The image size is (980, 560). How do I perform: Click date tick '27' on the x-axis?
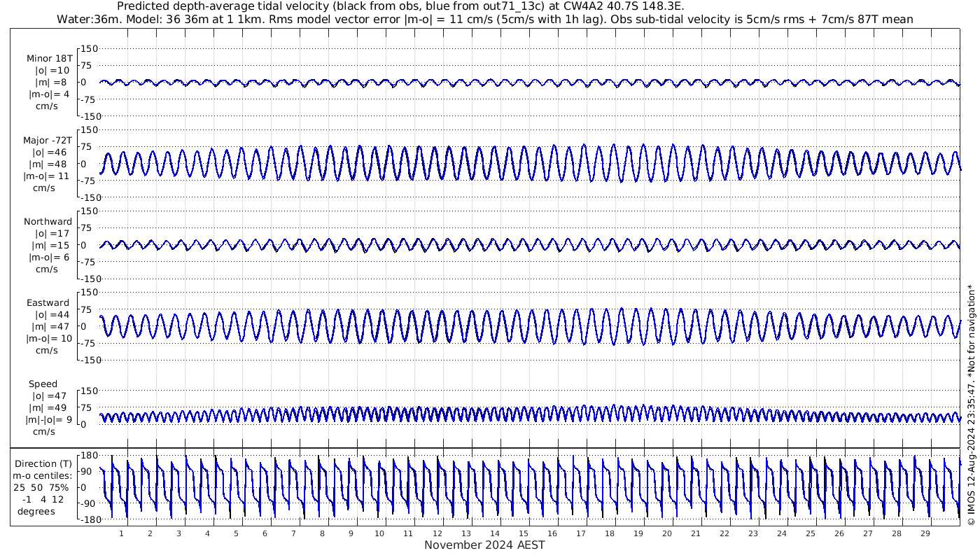coord(867,533)
